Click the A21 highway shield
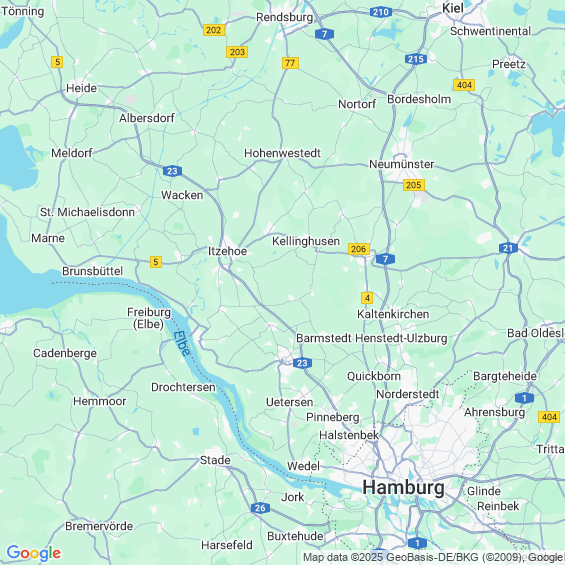The width and height of the screenshot is (565, 565). coord(508,248)
